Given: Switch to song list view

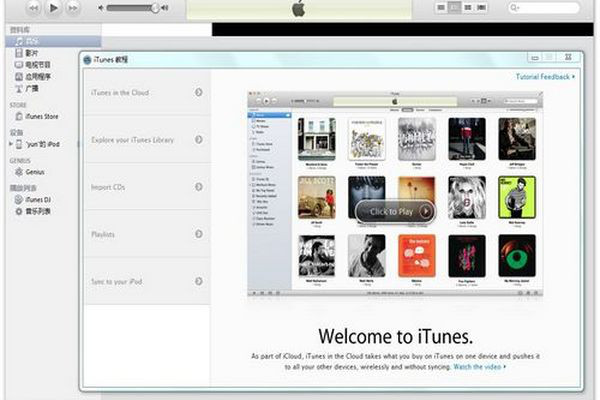Looking at the screenshot, I should [441, 7].
